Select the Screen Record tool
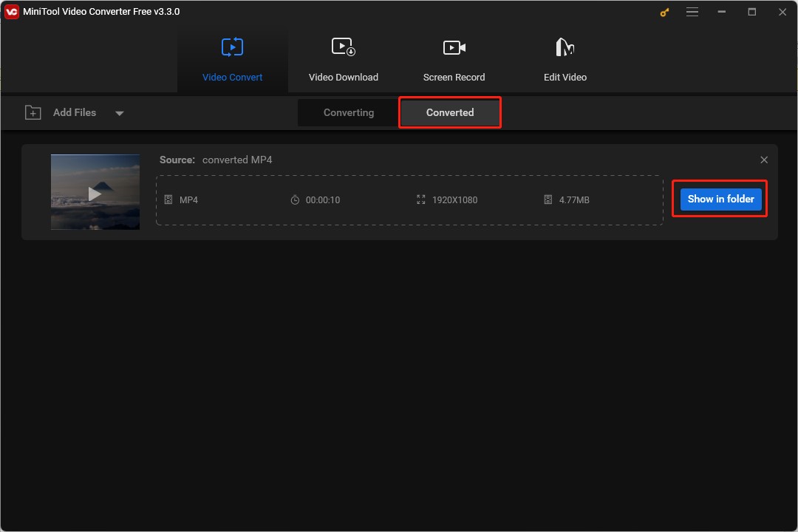 click(454, 58)
